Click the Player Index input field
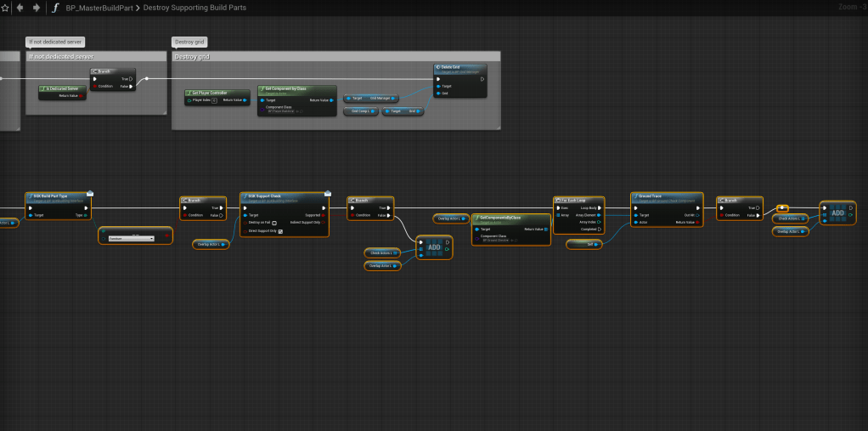The height and width of the screenshot is (431, 868). coord(214,100)
